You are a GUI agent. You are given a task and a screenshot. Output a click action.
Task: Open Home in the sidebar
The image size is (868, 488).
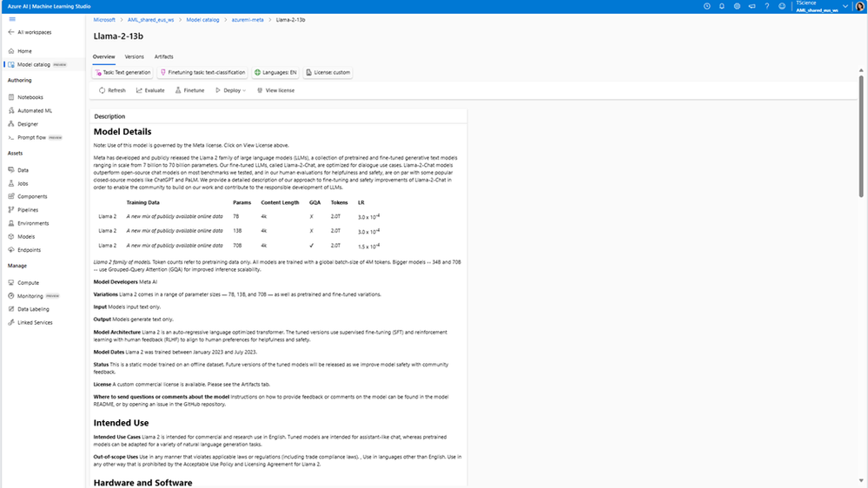point(20,51)
